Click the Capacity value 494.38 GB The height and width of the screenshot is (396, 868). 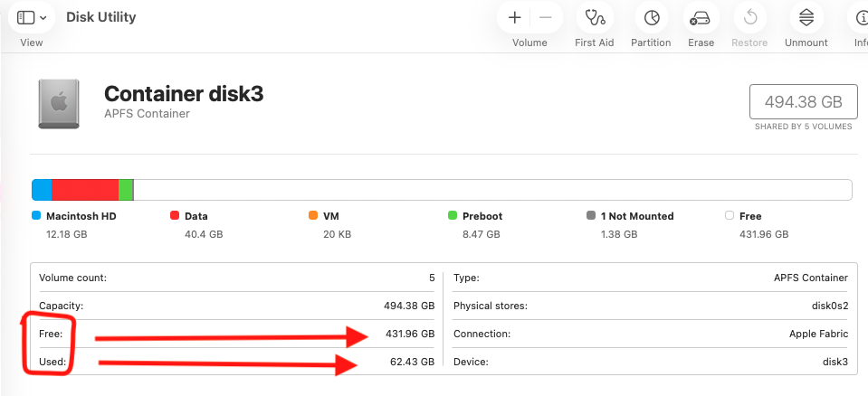(x=409, y=306)
